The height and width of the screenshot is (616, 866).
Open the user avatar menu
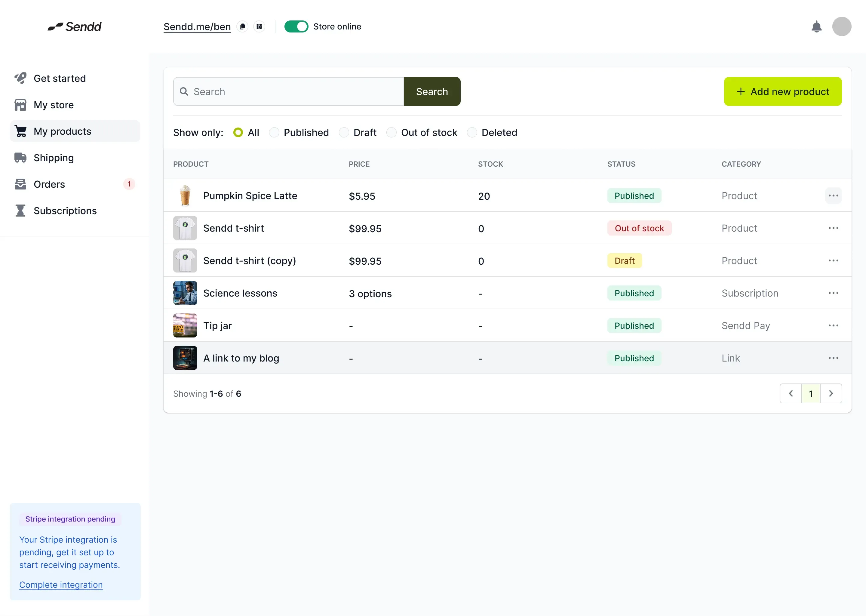point(842,26)
